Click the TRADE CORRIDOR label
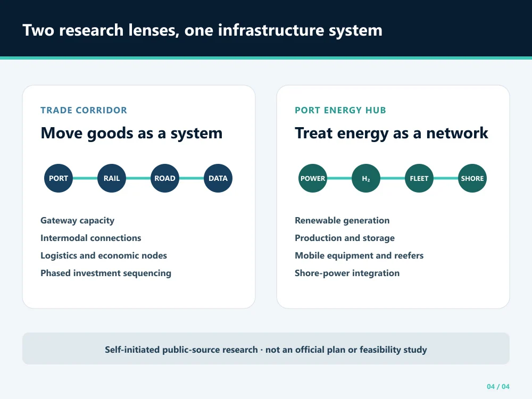The image size is (532, 399). [84, 110]
